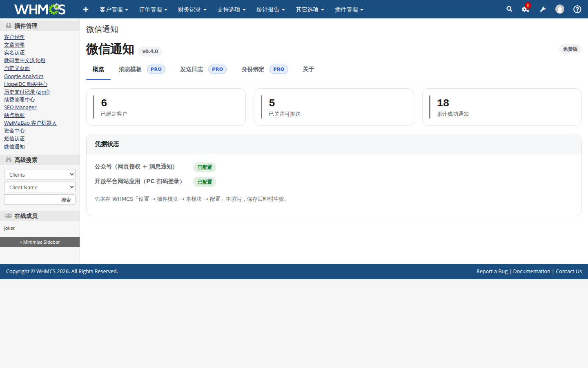Expand the 插件管理 top menu
The height and width of the screenshot is (368, 588).
click(349, 9)
